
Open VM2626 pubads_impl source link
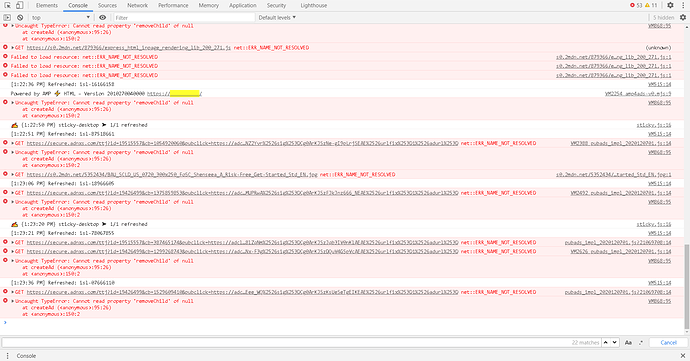pos(621,252)
